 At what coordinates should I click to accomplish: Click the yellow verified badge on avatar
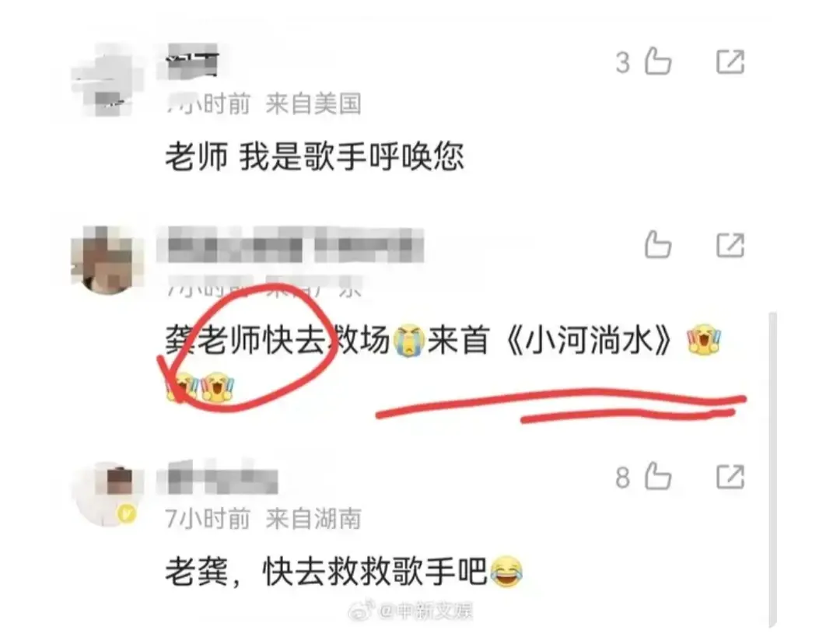click(x=127, y=514)
